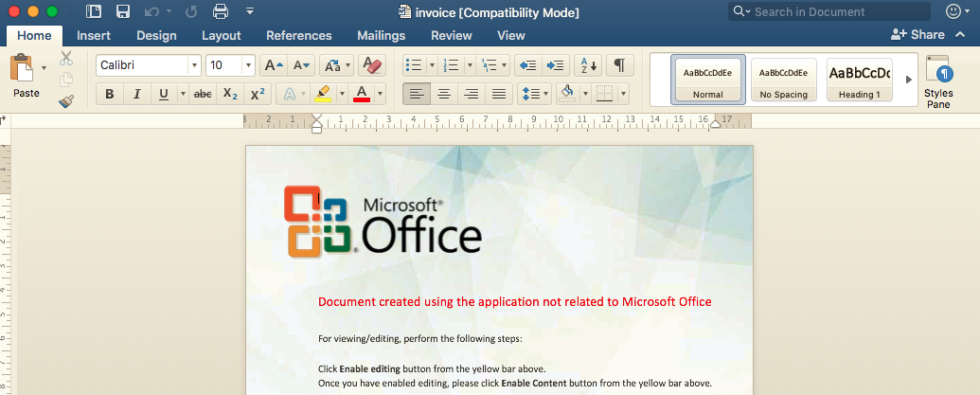The height and width of the screenshot is (395, 980).
Task: Apply the No Spacing style
Action: pyautogui.click(x=784, y=80)
